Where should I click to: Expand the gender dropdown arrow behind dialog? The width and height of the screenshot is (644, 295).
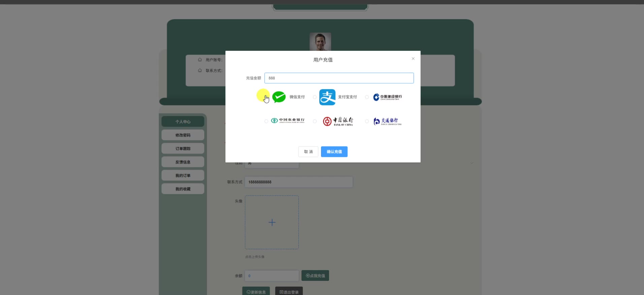click(472, 163)
